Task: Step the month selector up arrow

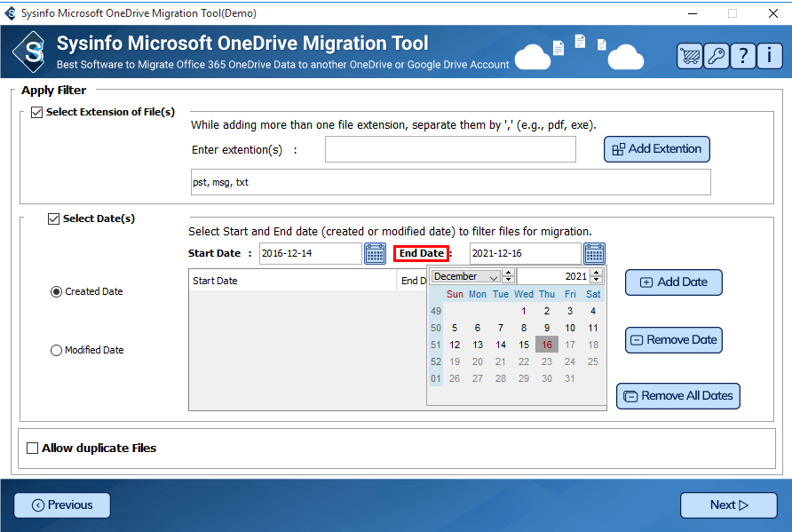Action: [509, 273]
